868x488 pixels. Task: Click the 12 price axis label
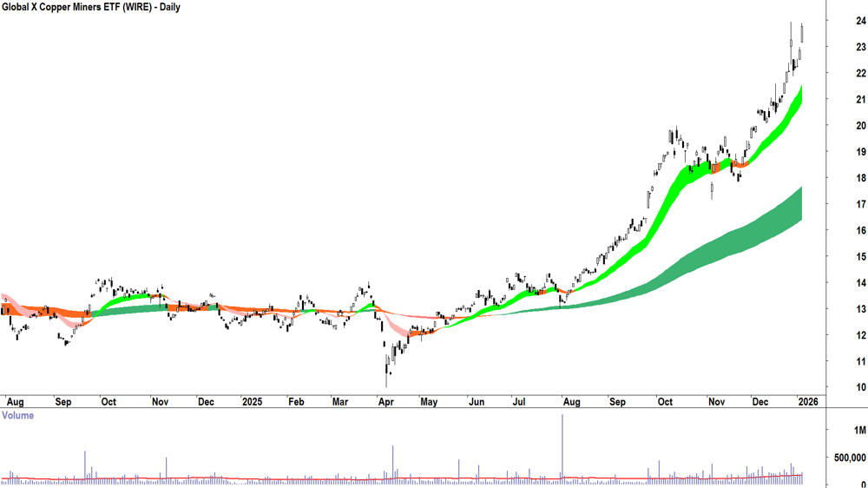[861, 336]
